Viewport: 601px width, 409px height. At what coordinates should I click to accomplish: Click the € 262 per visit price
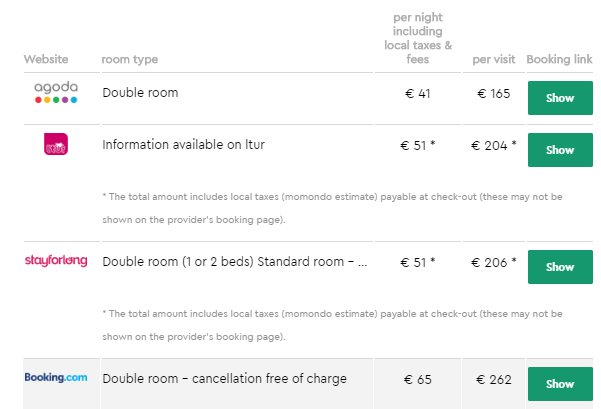[x=494, y=379]
